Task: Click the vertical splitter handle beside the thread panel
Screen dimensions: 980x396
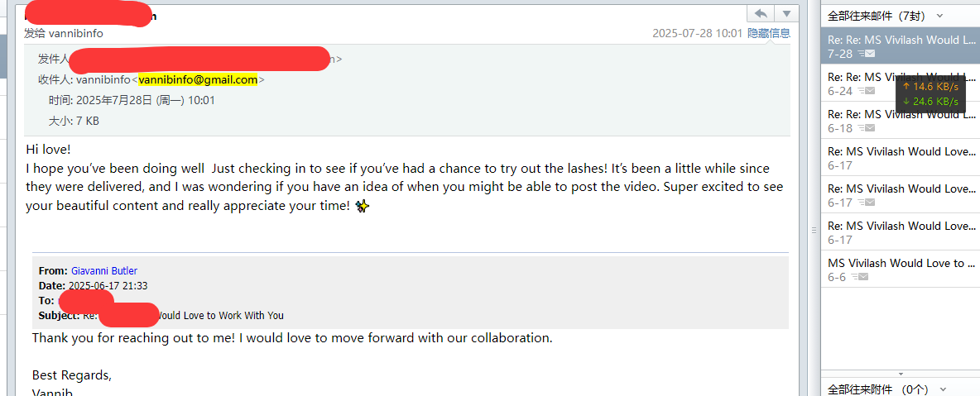Action: (x=814, y=230)
